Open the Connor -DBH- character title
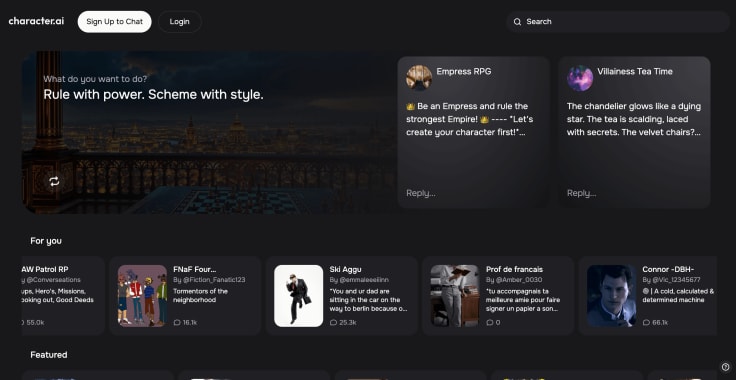Image resolution: width=736 pixels, height=380 pixels. pos(668,269)
